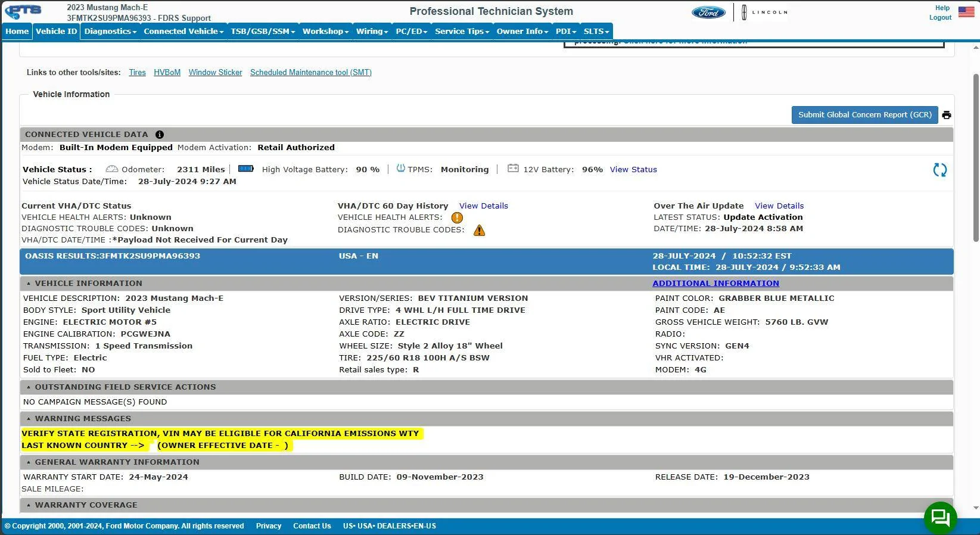980x535 pixels.
Task: Click the PTS logo icon
Action: click(x=23, y=12)
